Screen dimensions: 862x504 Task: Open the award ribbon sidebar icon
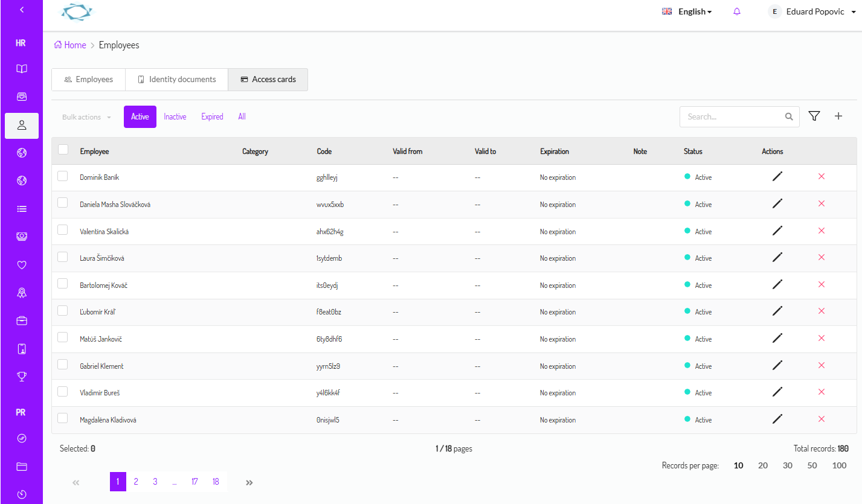pos(22,293)
